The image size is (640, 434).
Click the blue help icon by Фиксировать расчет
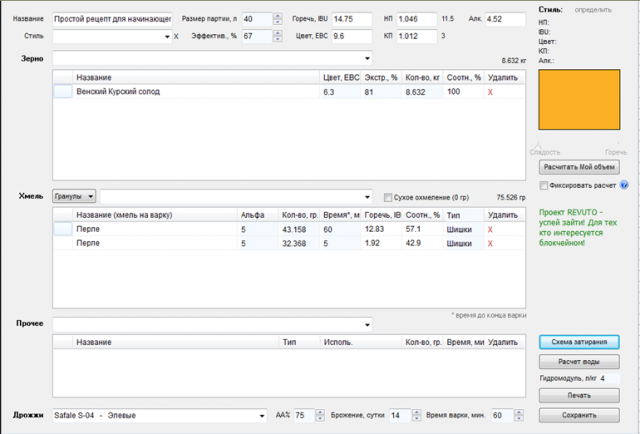coord(624,185)
